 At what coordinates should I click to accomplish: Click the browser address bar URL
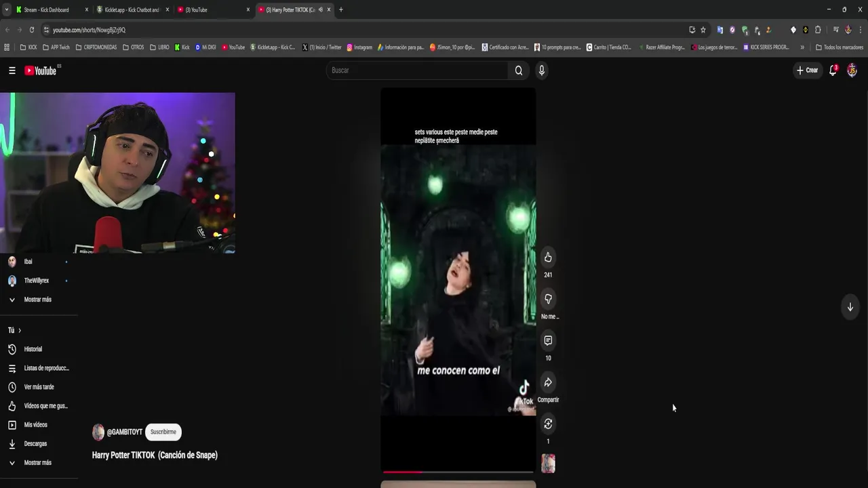point(89,30)
